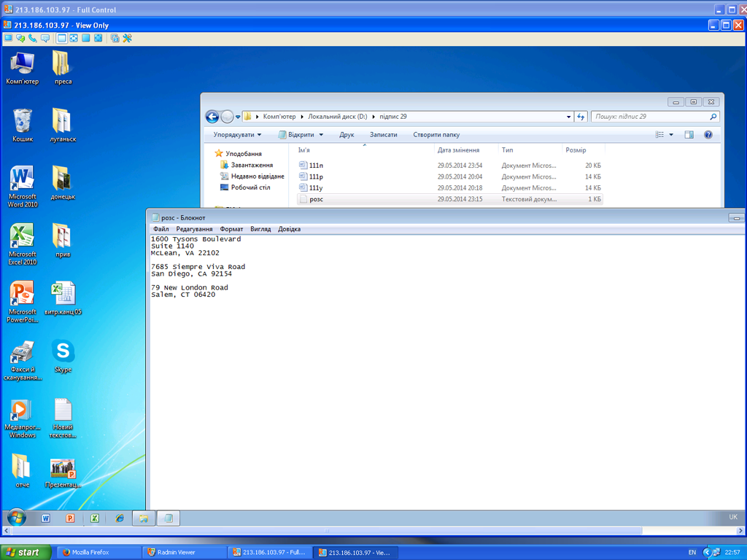Click the Internet Explorer icon on remote taskbar
Image resolution: width=747 pixels, height=560 pixels.
tap(119, 518)
